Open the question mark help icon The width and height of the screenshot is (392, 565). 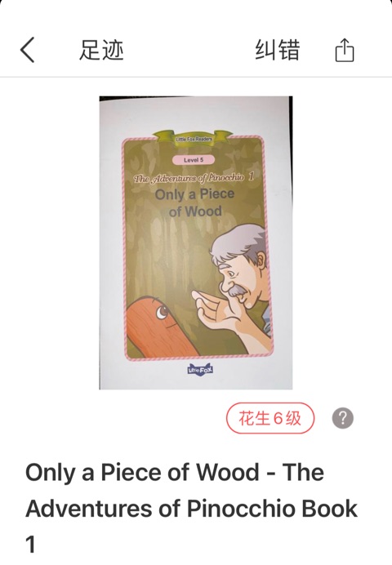click(343, 418)
